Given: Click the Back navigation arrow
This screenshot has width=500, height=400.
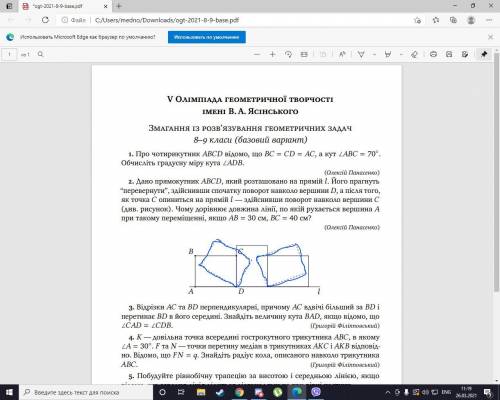Looking at the screenshot, I should [11, 20].
